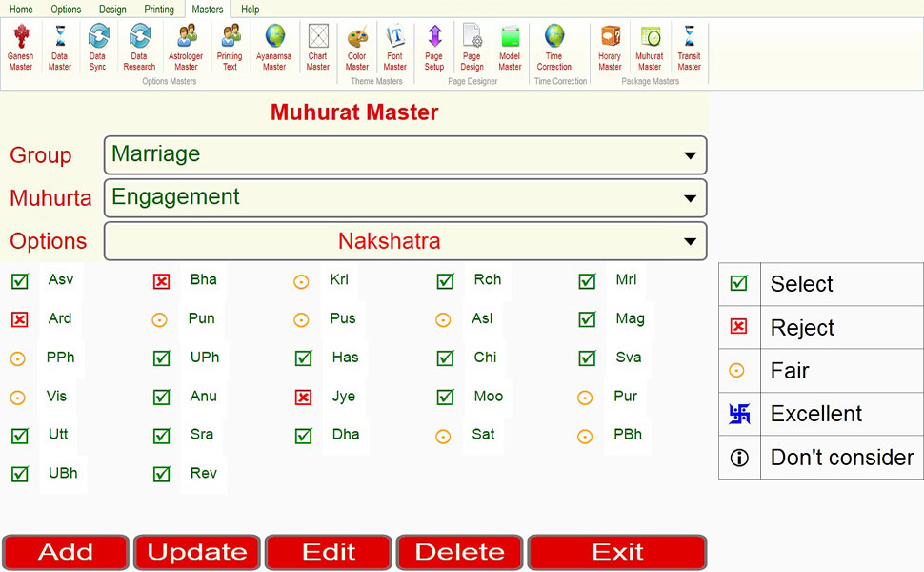Choose the Select legend checkmark icon
The height and width of the screenshot is (572, 924).
[x=739, y=284]
